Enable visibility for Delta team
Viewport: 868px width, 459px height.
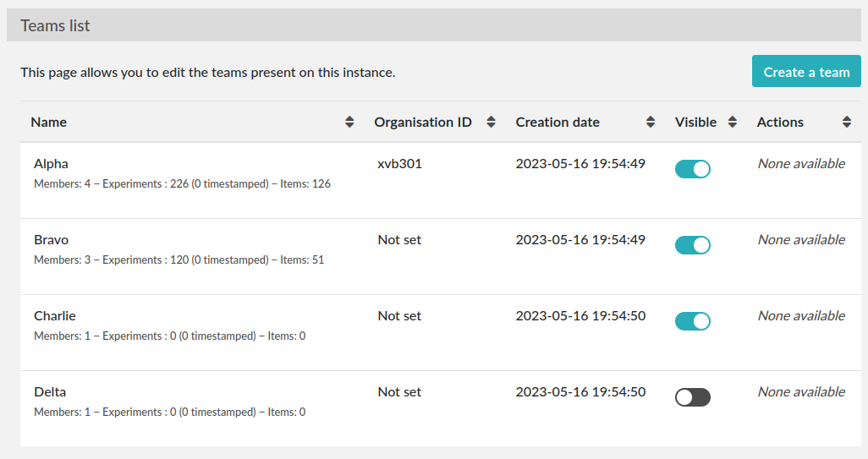[x=692, y=397]
